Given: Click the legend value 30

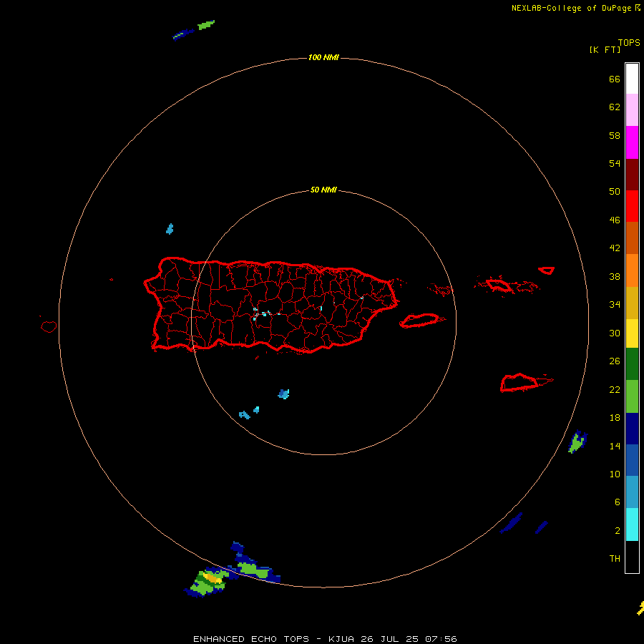Looking at the screenshot, I should 615,333.
